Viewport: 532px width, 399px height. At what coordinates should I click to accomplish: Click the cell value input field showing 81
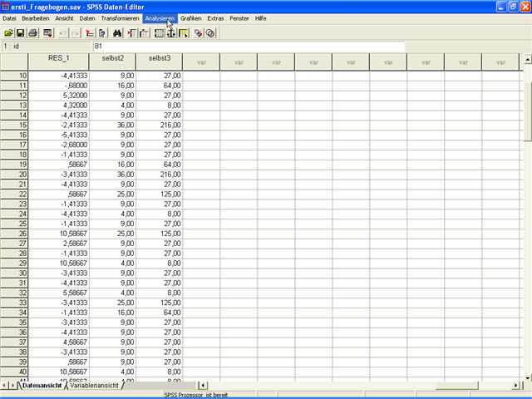tap(249, 47)
